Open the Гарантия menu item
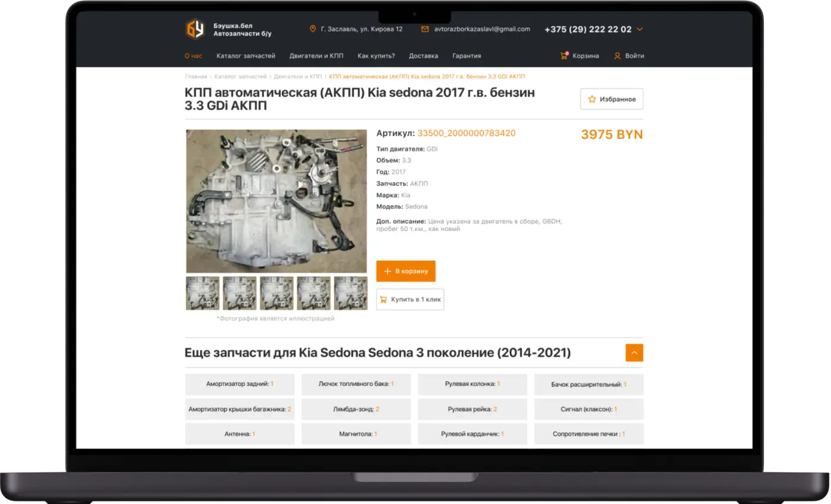 (x=467, y=56)
